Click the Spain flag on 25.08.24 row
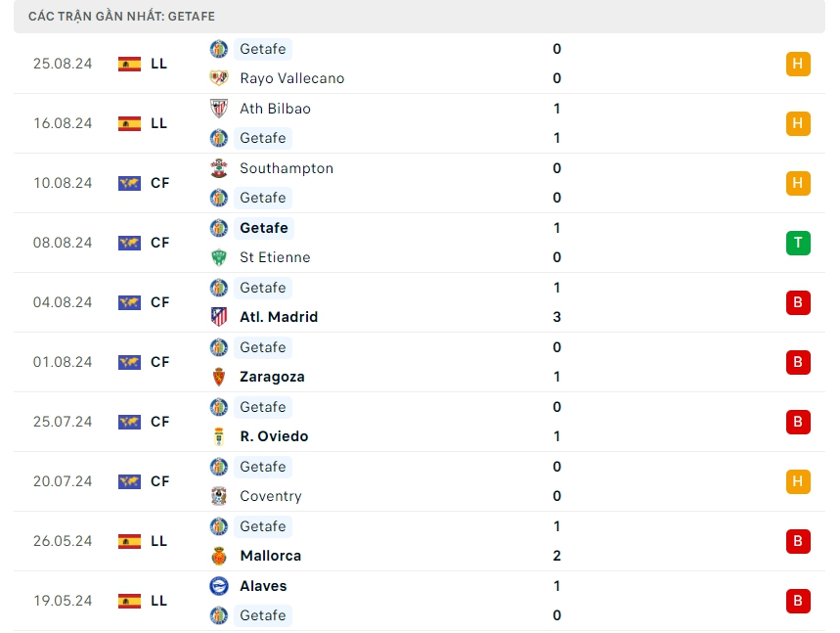The width and height of the screenshot is (840, 633). tap(129, 64)
